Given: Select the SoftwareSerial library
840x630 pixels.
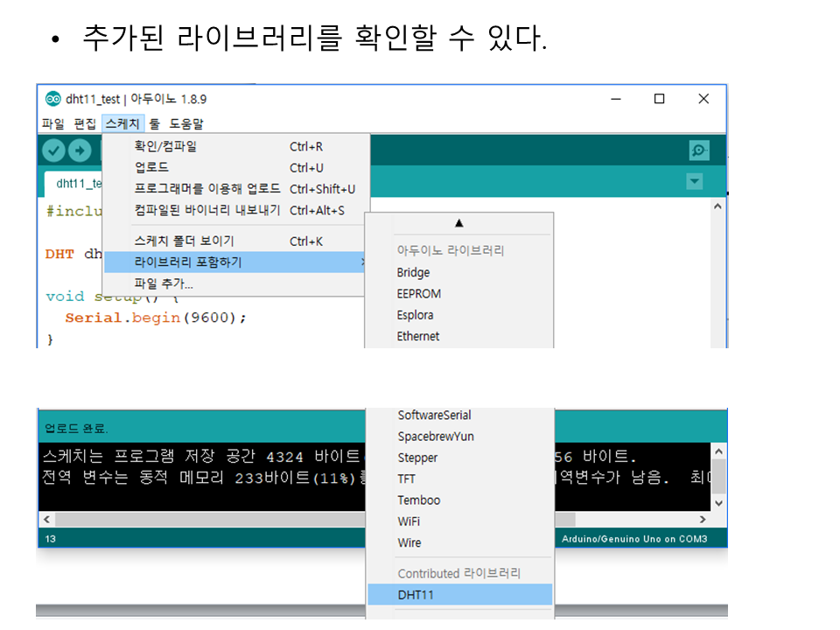Looking at the screenshot, I should coord(459,415).
